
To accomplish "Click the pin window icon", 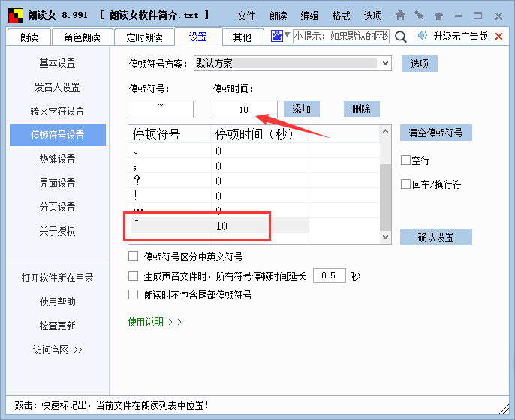I will [419, 16].
